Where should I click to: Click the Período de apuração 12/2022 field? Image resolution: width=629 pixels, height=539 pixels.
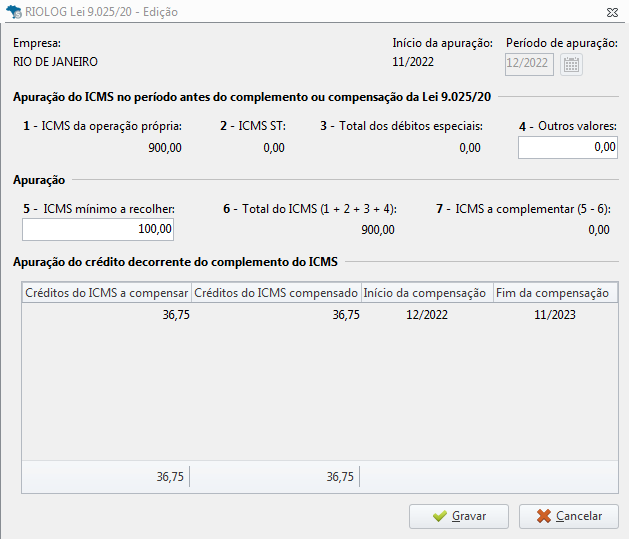(x=529, y=64)
